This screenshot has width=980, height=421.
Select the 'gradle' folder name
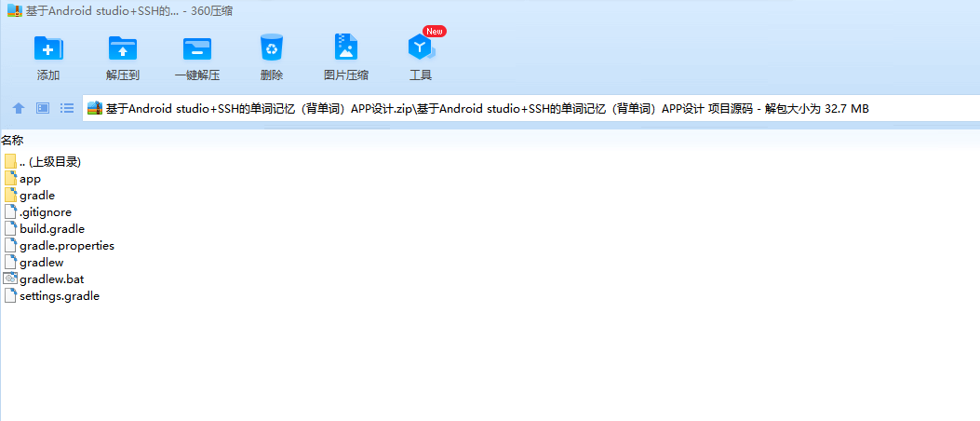click(x=37, y=196)
